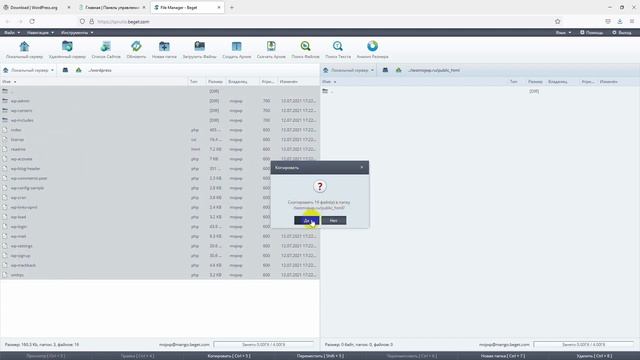Click the parent directory folder icon in right panel
640x360 pixels.
pos(325,91)
